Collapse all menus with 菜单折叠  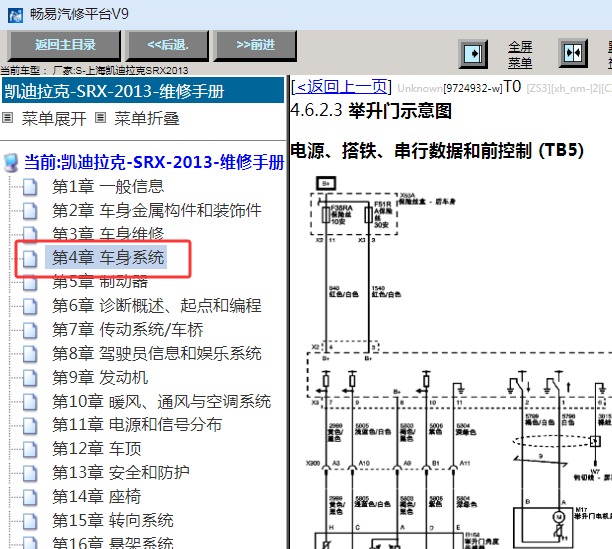pyautogui.click(x=147, y=118)
